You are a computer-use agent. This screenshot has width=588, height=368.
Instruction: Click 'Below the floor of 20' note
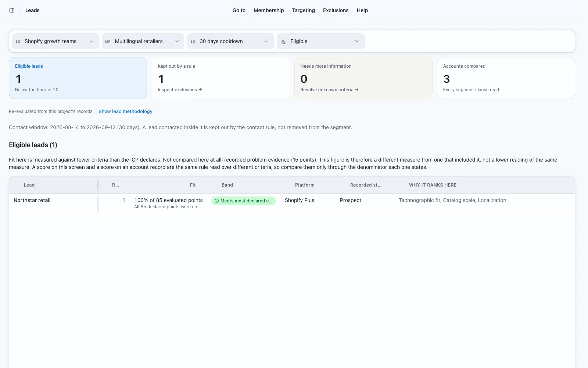tap(37, 90)
